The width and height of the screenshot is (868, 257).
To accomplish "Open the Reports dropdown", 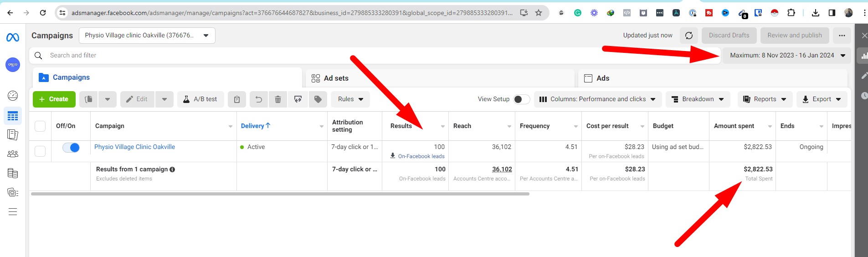I will (x=765, y=99).
